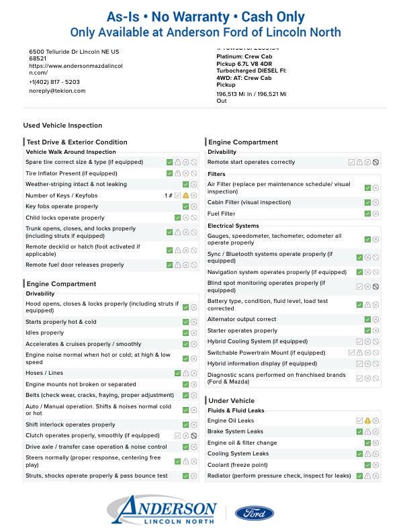Click the fail X icon for Alternator output correct
The image size is (411, 532).
click(x=375, y=320)
